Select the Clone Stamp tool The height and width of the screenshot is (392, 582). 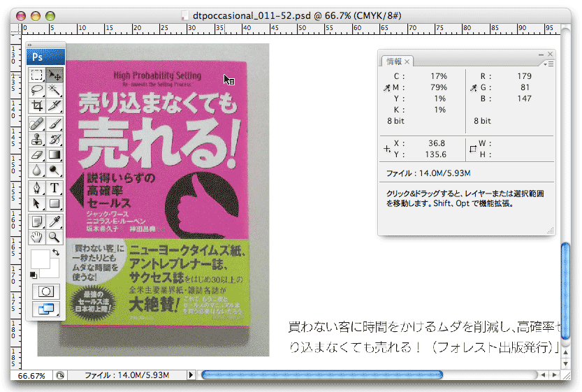[37, 139]
